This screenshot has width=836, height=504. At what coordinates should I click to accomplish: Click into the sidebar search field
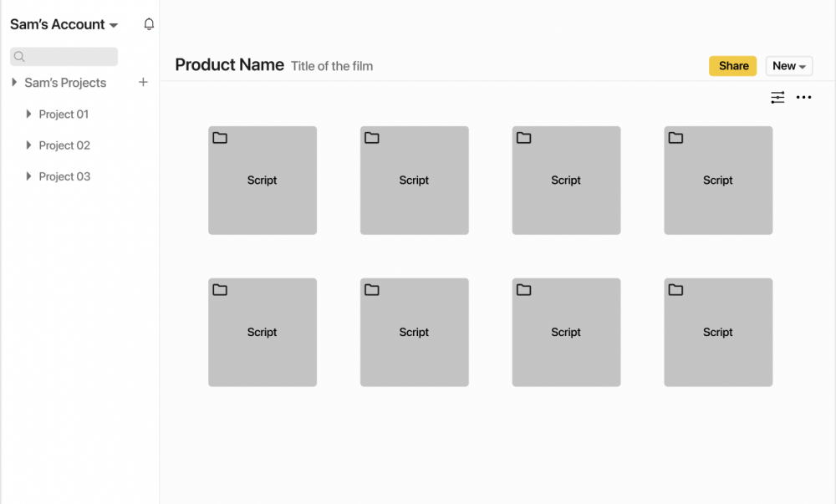click(x=64, y=57)
